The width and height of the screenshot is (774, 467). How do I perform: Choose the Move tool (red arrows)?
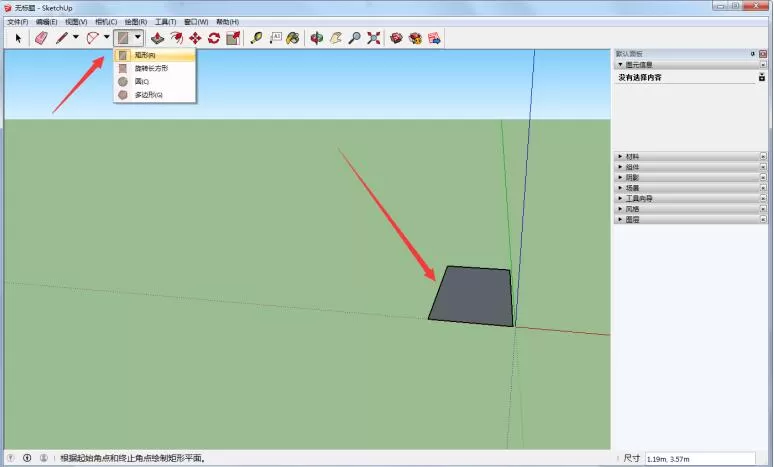[195, 38]
